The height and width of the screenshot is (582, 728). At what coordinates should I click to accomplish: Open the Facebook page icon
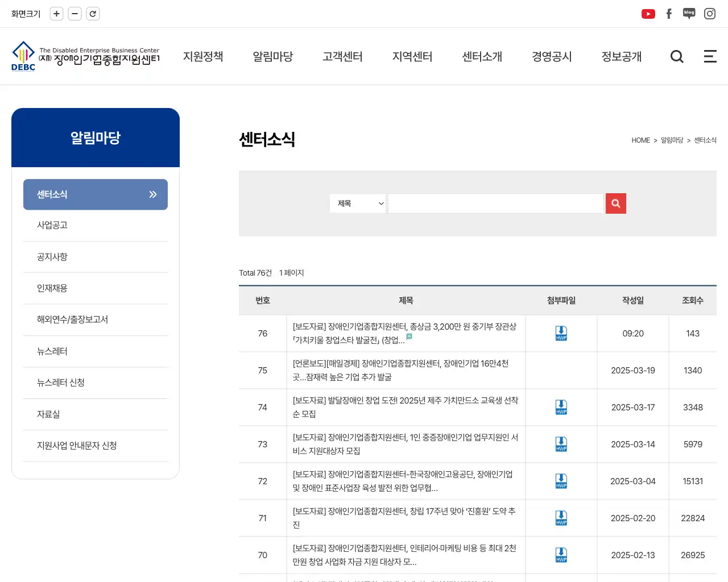[669, 14]
